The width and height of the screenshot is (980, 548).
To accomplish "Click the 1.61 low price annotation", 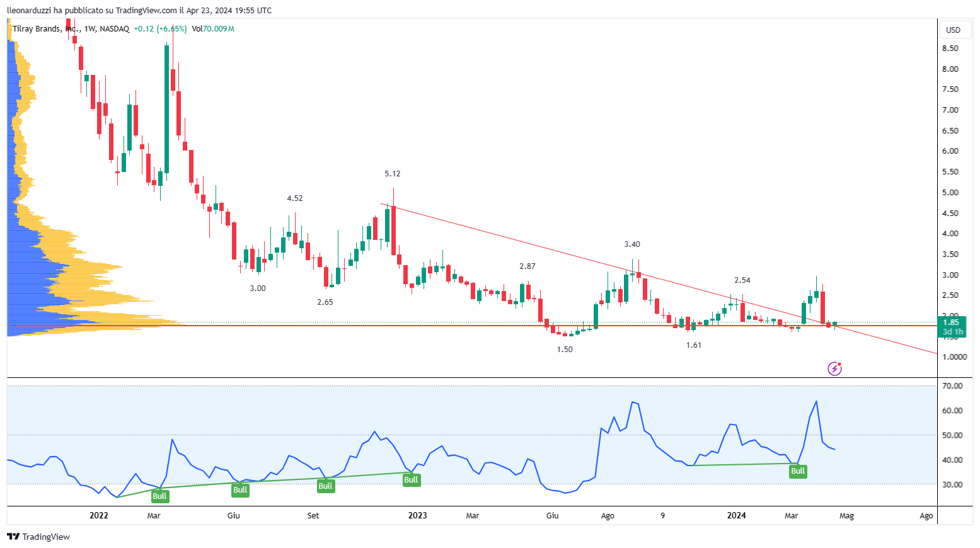I will tap(694, 345).
